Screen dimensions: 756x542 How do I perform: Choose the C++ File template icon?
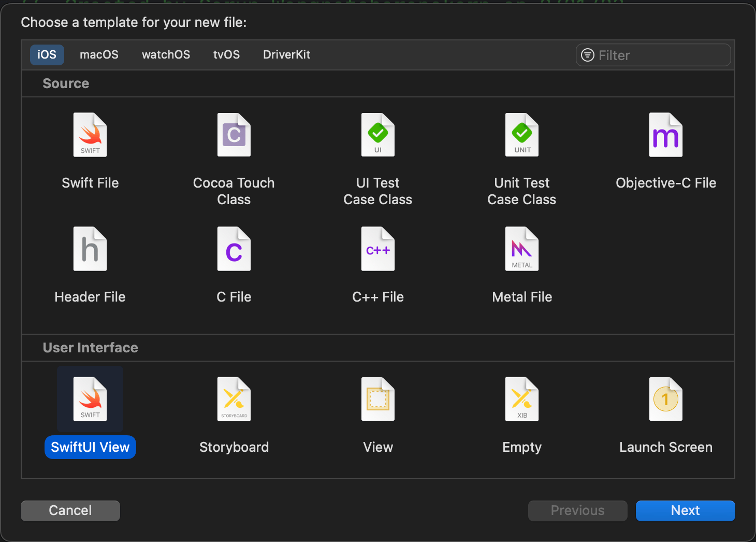(x=378, y=249)
